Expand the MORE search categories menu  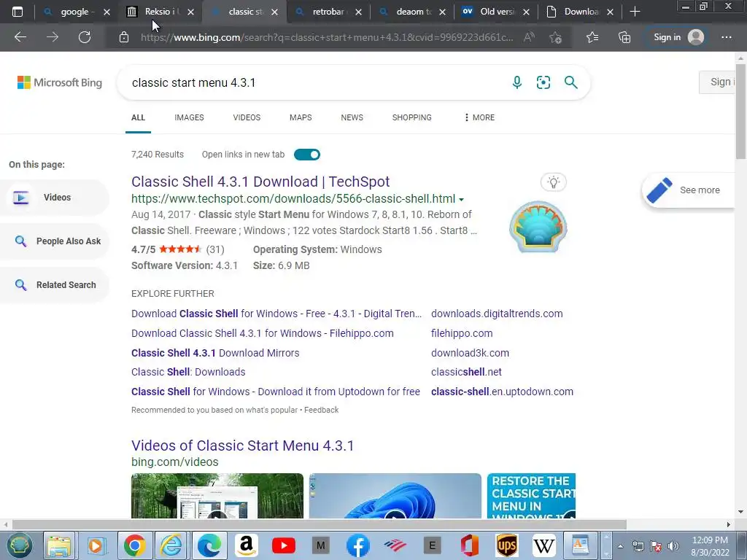pos(479,117)
